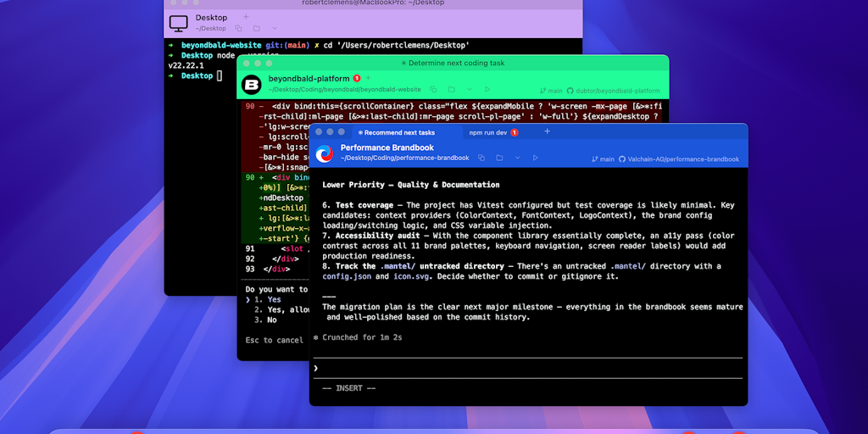Copy the beyondbald-website path via copy icon
The width and height of the screenshot is (868, 434).
click(433, 89)
